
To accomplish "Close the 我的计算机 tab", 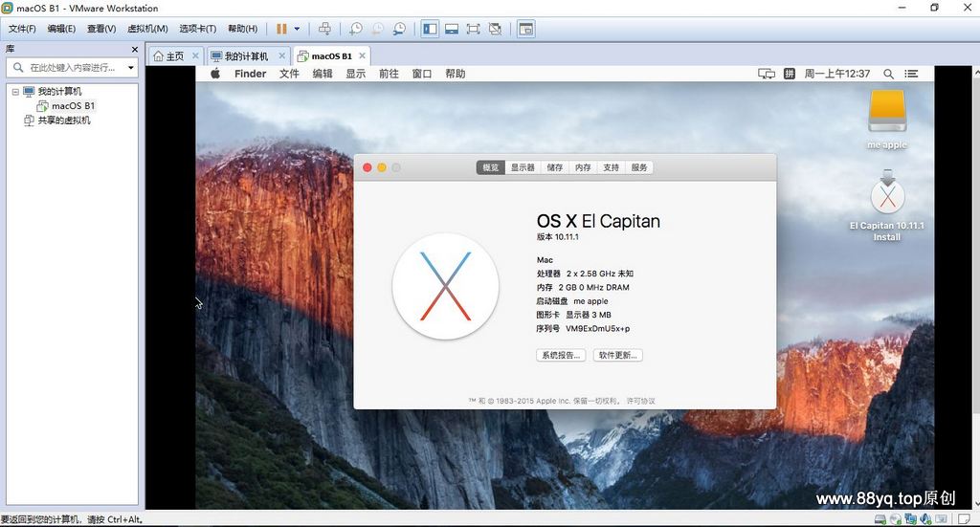I will [282, 55].
